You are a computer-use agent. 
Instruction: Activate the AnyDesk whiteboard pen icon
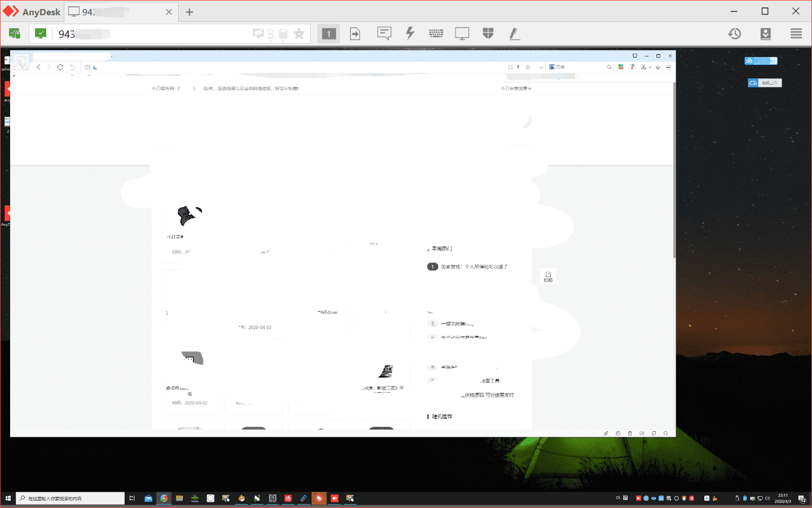514,34
